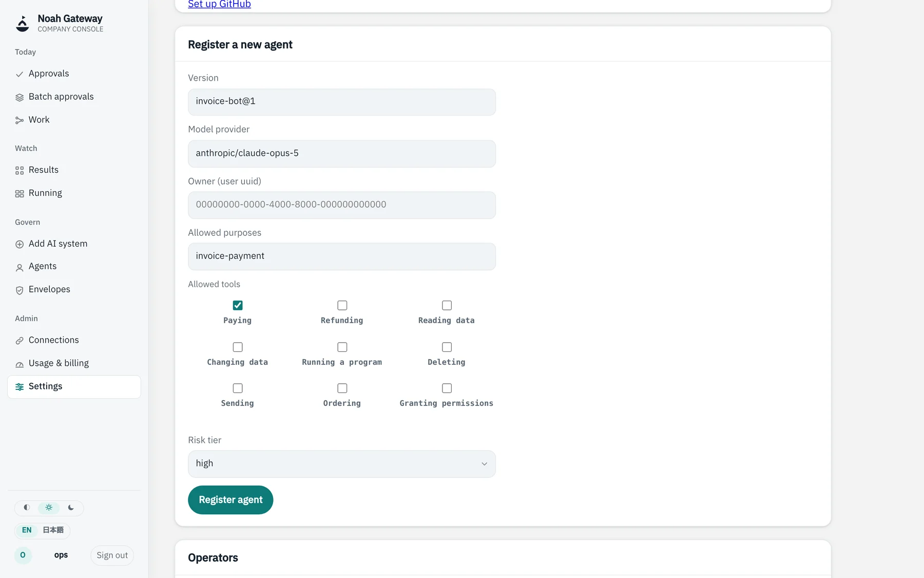Follow the Set up GitHub link

coord(219,5)
